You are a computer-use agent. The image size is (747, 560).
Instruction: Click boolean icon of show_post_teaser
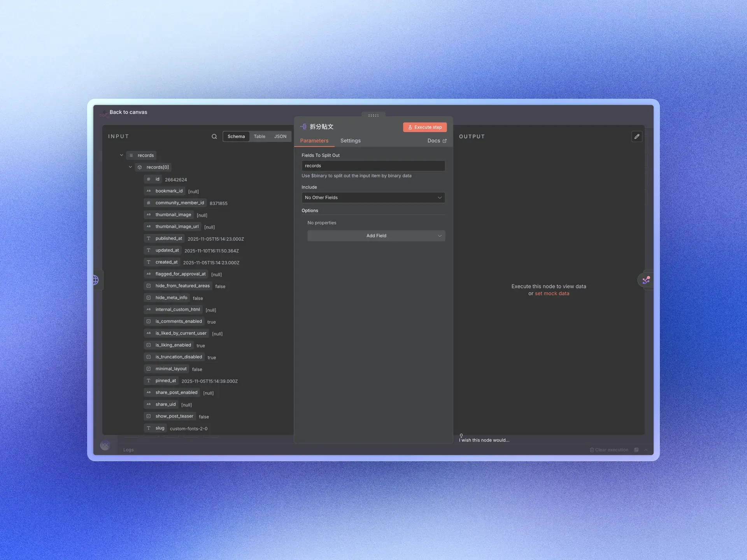coord(148,416)
